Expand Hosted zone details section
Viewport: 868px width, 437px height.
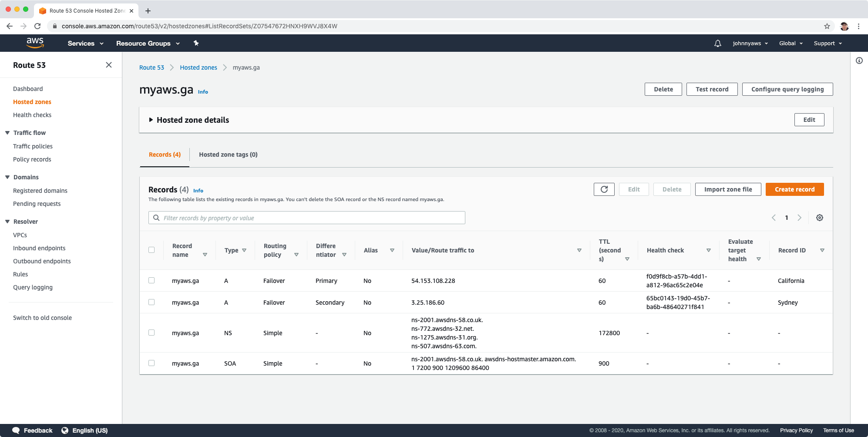(151, 120)
